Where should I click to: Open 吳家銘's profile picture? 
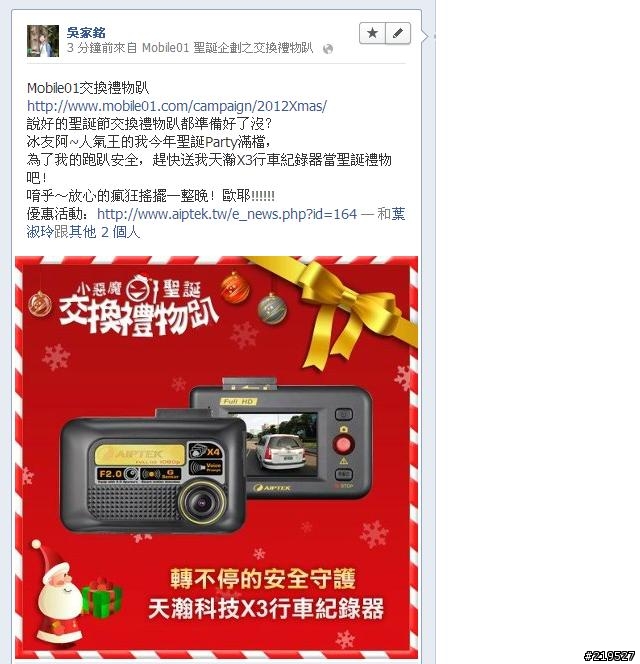coord(43,41)
